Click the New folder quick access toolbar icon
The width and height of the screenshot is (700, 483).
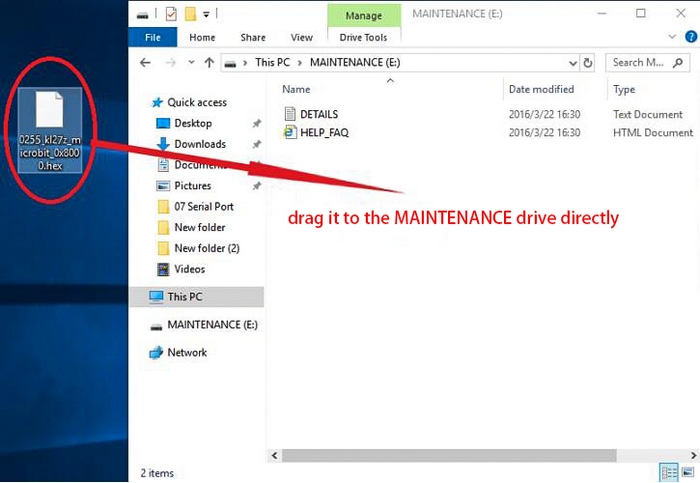coord(191,14)
